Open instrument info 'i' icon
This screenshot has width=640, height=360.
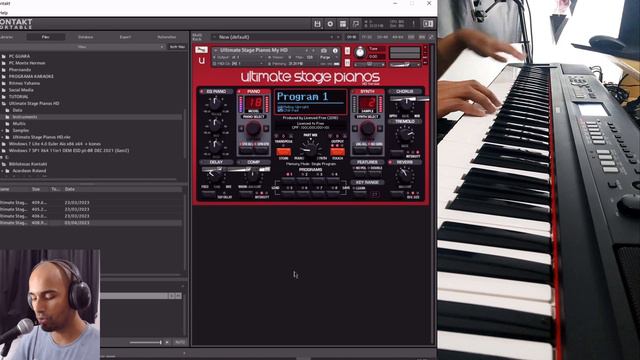click(335, 51)
